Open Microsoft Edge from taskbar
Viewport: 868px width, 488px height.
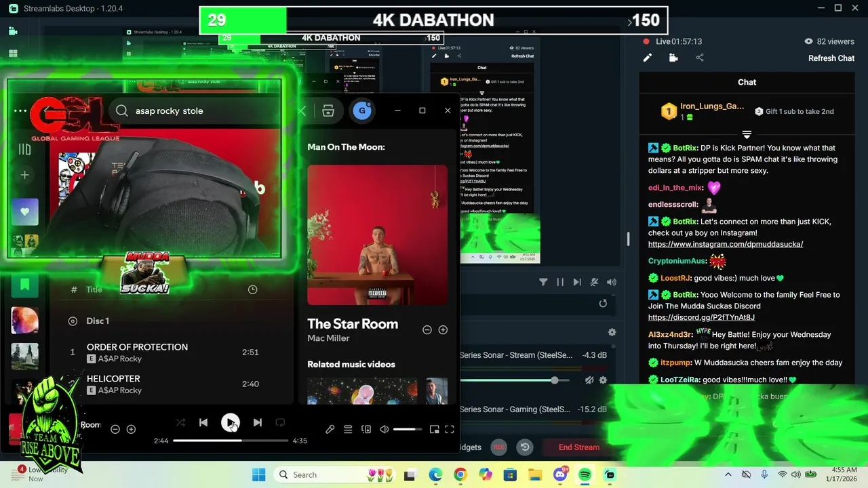pos(435,474)
